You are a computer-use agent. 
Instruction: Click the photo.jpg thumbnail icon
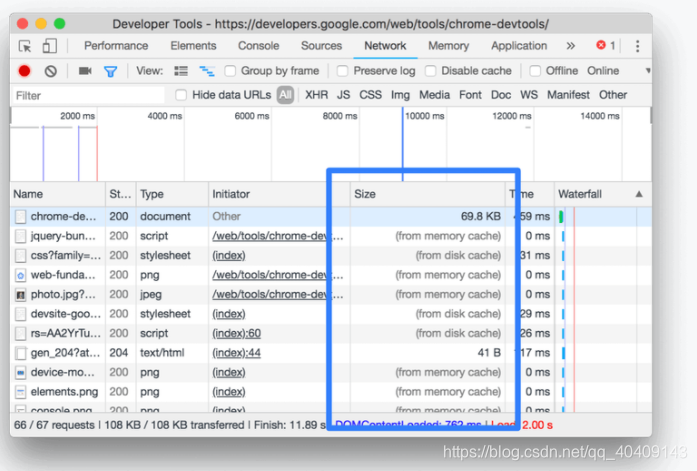[20, 295]
